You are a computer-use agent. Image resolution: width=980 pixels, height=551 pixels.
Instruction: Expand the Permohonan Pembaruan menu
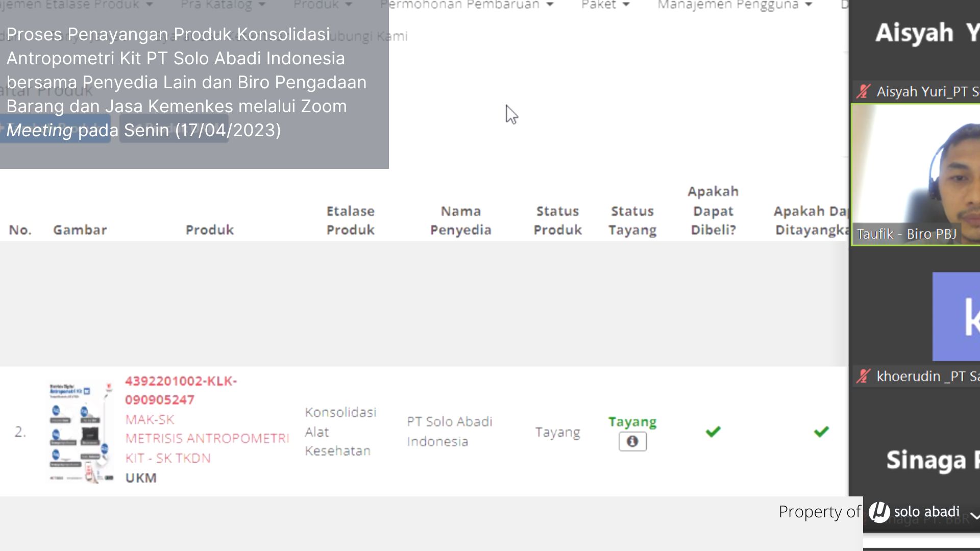tap(467, 5)
